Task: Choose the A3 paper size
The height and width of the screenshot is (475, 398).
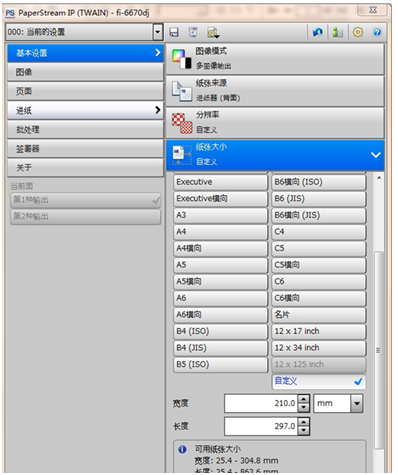Action: pos(220,215)
